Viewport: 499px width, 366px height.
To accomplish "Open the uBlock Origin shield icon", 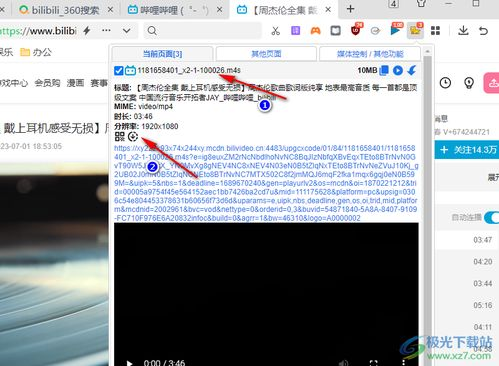I will coord(356,30).
